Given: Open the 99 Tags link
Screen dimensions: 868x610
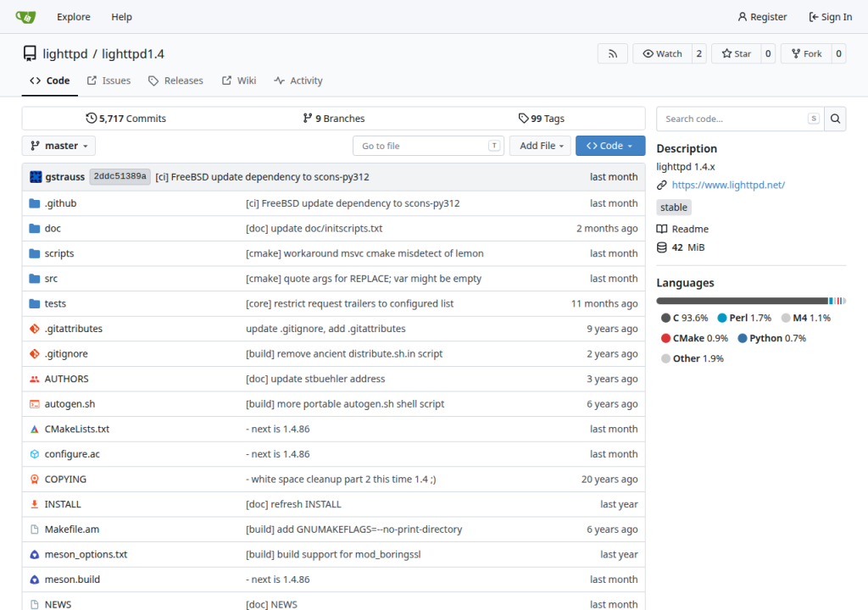Looking at the screenshot, I should [x=542, y=119].
